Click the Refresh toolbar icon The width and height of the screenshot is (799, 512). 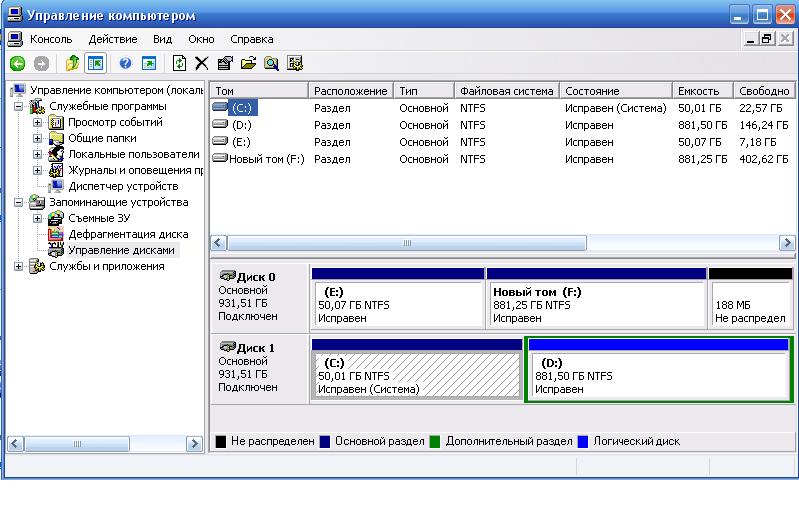pos(179,63)
